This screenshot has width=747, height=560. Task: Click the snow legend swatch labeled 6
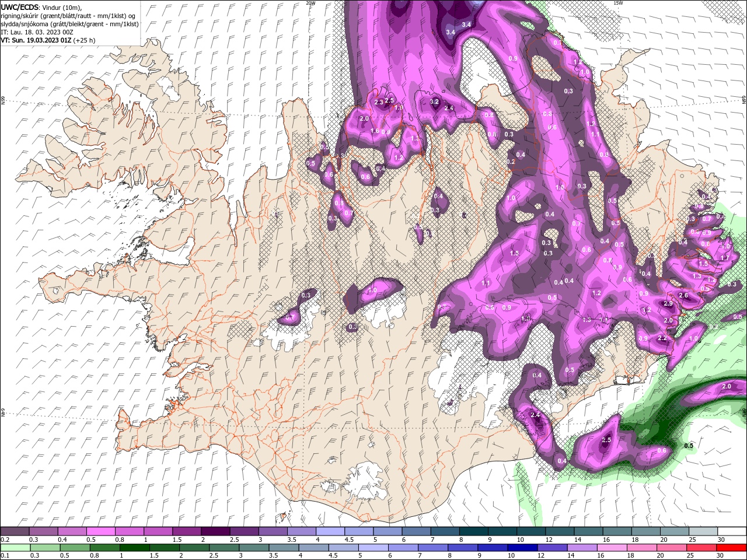(x=416, y=531)
